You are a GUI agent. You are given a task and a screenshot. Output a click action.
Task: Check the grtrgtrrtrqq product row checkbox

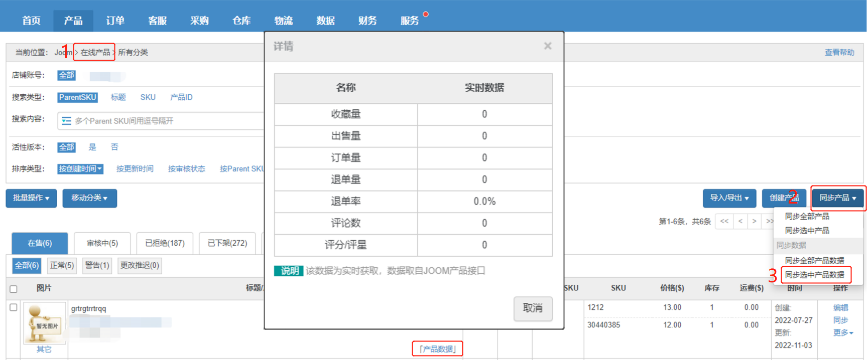[14, 307]
